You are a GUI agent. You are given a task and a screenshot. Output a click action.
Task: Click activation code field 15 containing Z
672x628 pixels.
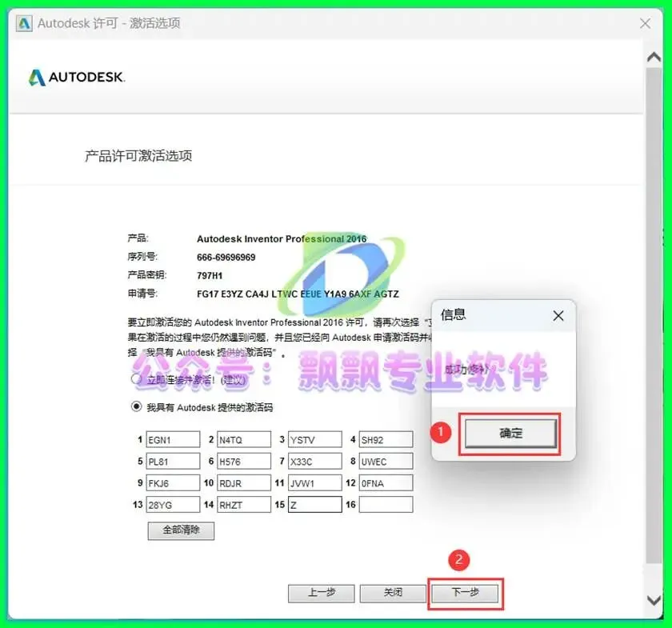(x=315, y=505)
